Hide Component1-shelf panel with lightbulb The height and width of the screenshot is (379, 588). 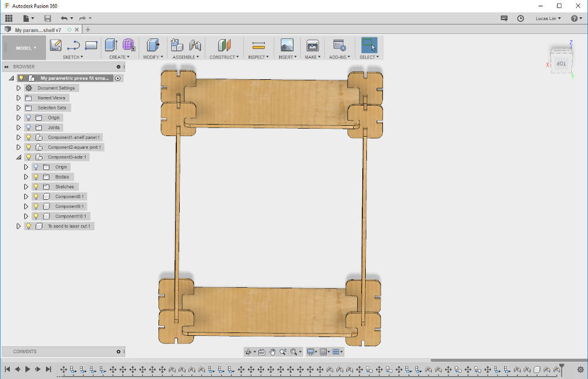(28, 138)
